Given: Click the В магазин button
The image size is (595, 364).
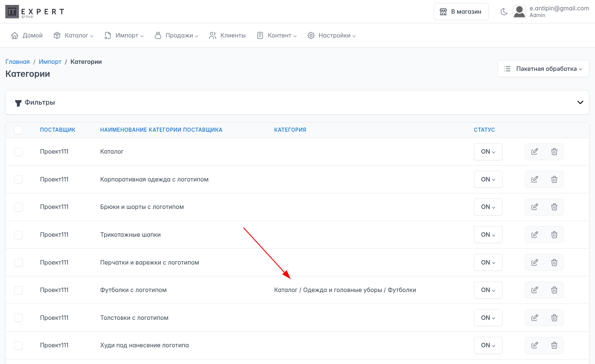Looking at the screenshot, I should point(461,12).
